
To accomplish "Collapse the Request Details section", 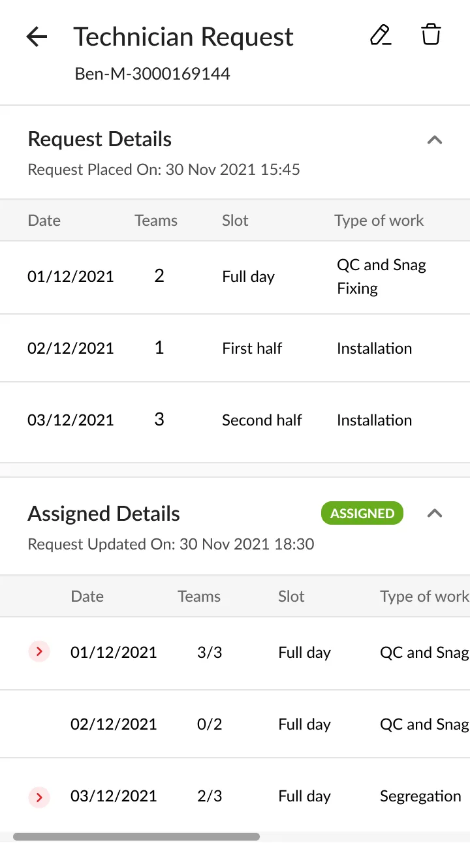I will (435, 140).
